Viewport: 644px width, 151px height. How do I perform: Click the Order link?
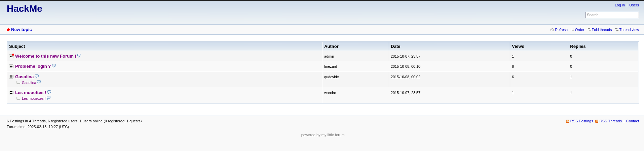pyautogui.click(x=580, y=30)
